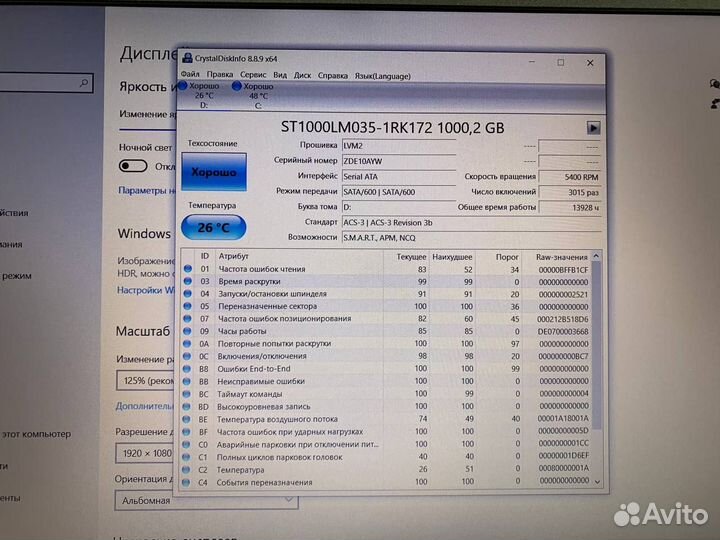
Task: Click the Наихудшее column header
Action: click(452, 257)
